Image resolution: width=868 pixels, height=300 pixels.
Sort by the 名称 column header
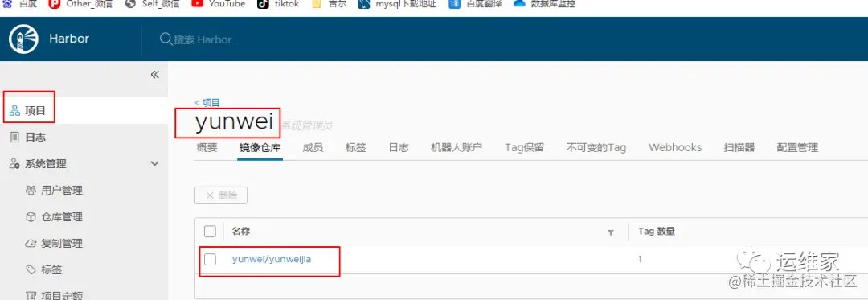coord(241,232)
